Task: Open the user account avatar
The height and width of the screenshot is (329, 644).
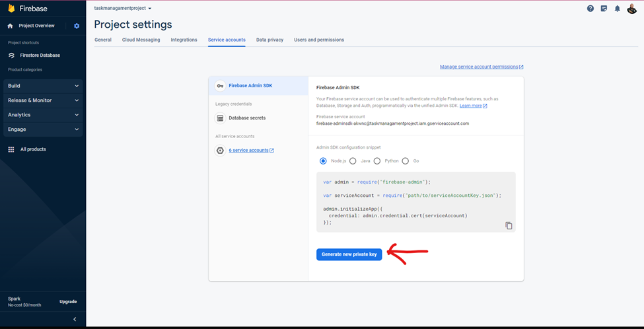Action: coord(631,9)
